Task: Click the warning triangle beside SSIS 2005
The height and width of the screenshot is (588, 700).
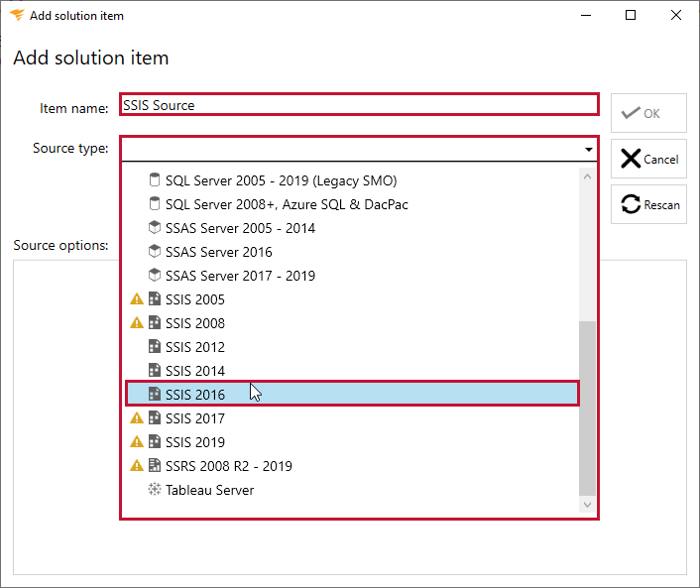Action: tap(137, 299)
